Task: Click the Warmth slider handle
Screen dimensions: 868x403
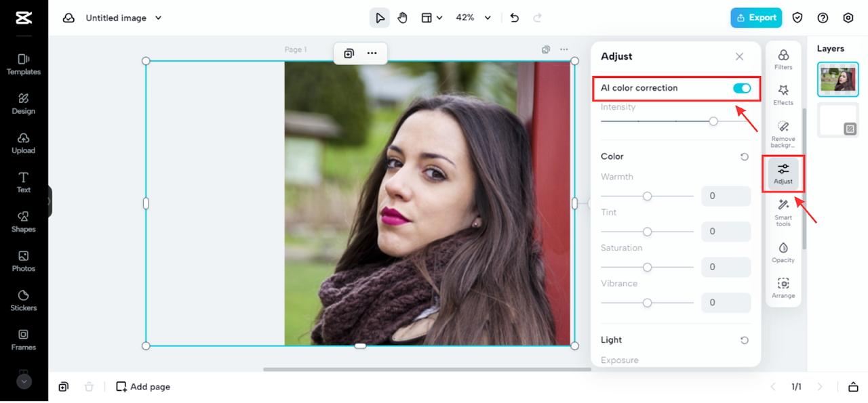Action: coord(648,196)
